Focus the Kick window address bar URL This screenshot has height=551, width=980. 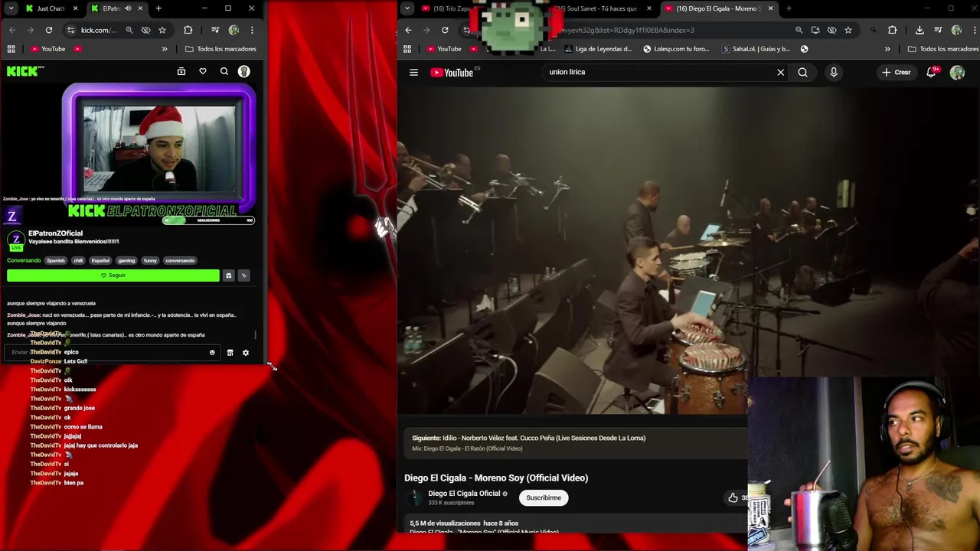click(x=100, y=30)
